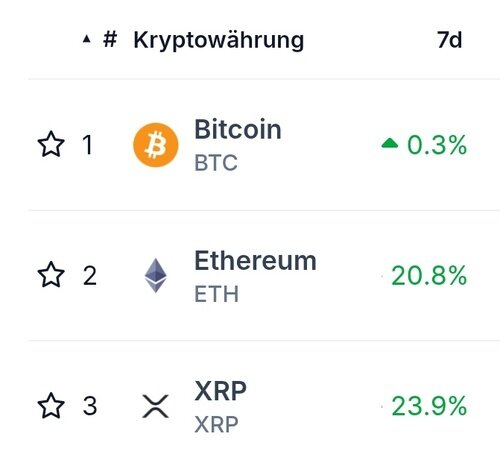Click Ethereum's 20.8% seven-day change
The height and width of the screenshot is (460, 500).
[429, 276]
